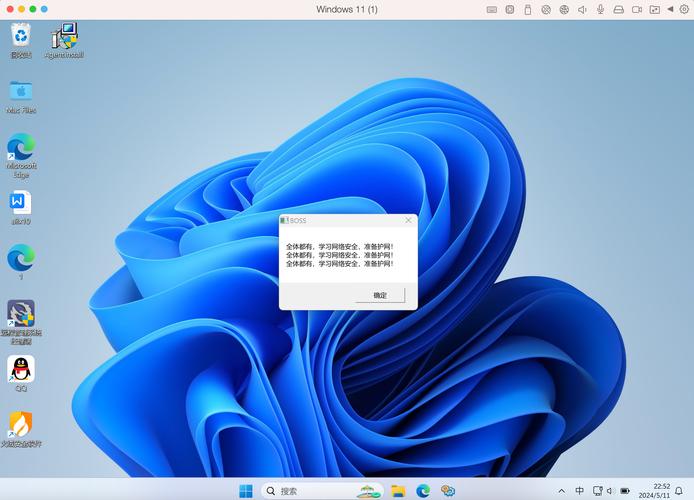
Task: Open File Explorer from the taskbar
Action: point(398,491)
